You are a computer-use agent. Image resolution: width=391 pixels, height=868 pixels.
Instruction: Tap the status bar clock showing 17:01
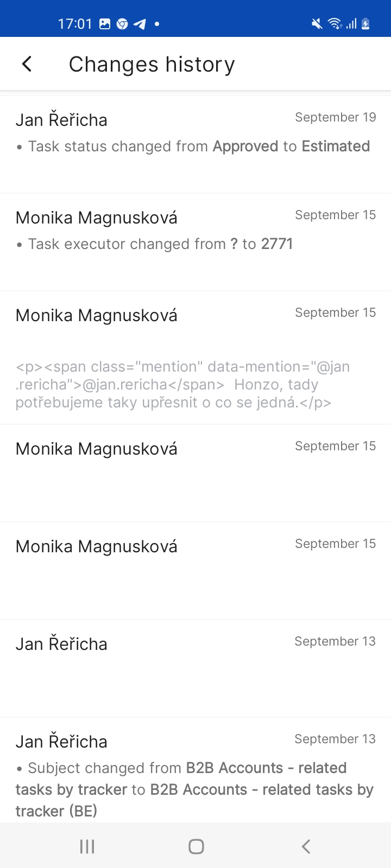(x=75, y=24)
